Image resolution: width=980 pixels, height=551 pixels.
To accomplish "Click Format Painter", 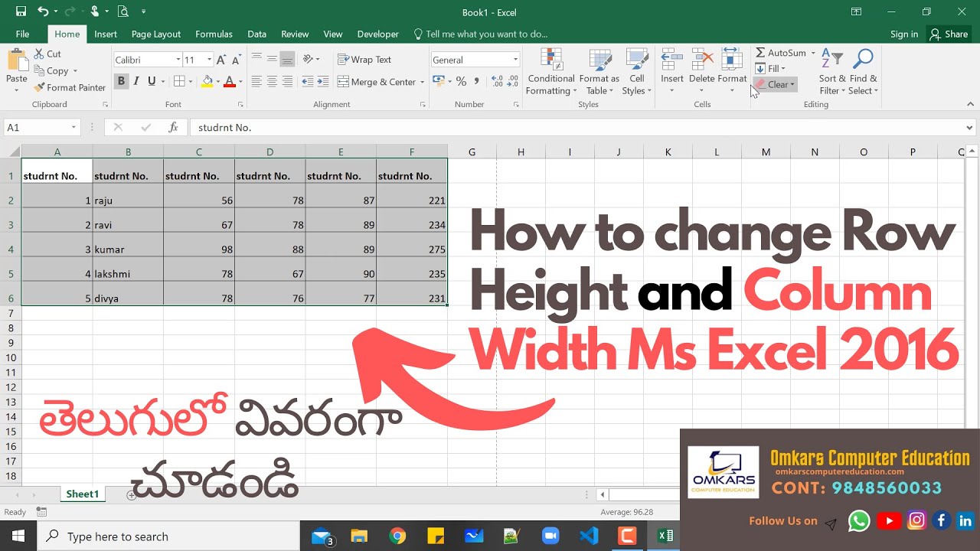I will coord(70,87).
